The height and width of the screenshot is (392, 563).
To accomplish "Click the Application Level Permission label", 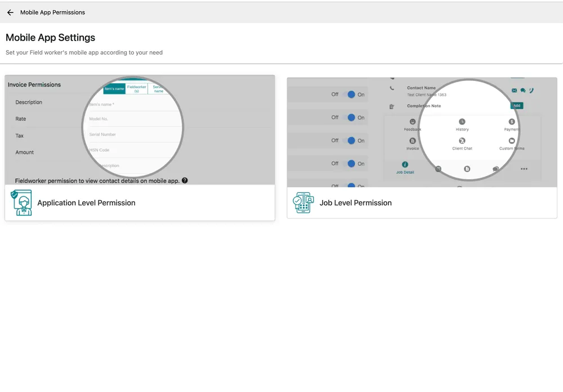I will pos(86,202).
